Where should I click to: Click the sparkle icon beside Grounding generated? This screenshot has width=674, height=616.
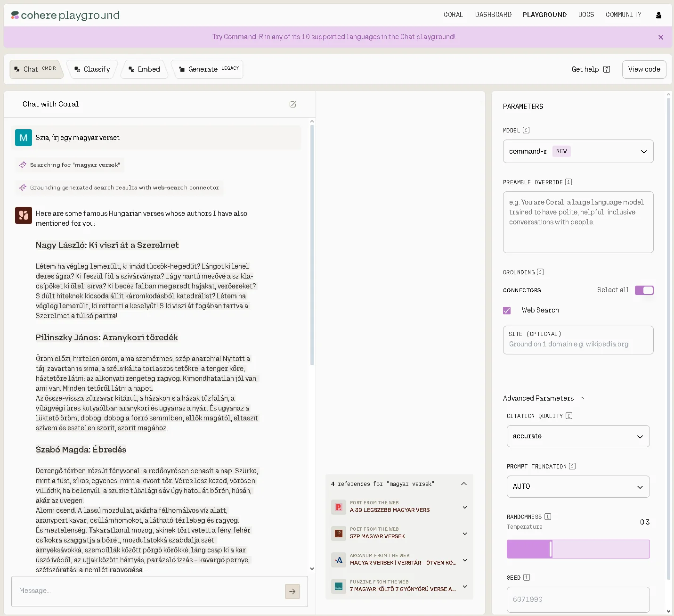tap(23, 188)
